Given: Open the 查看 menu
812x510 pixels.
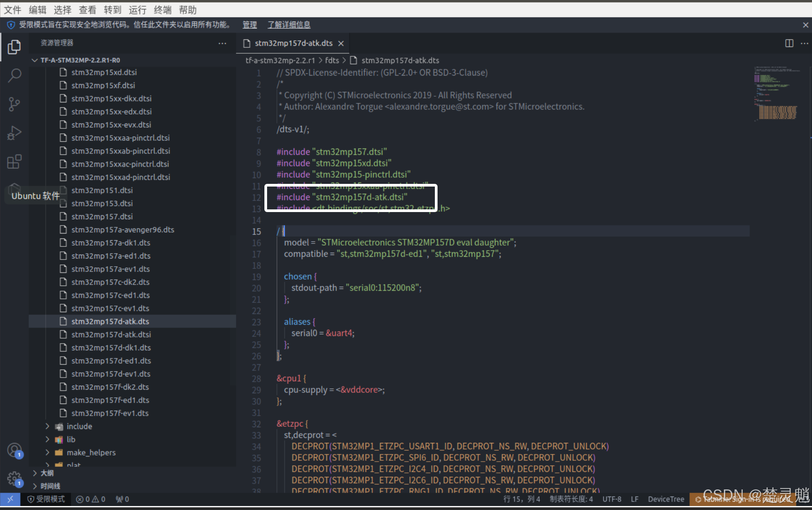Looking at the screenshot, I should [x=88, y=10].
